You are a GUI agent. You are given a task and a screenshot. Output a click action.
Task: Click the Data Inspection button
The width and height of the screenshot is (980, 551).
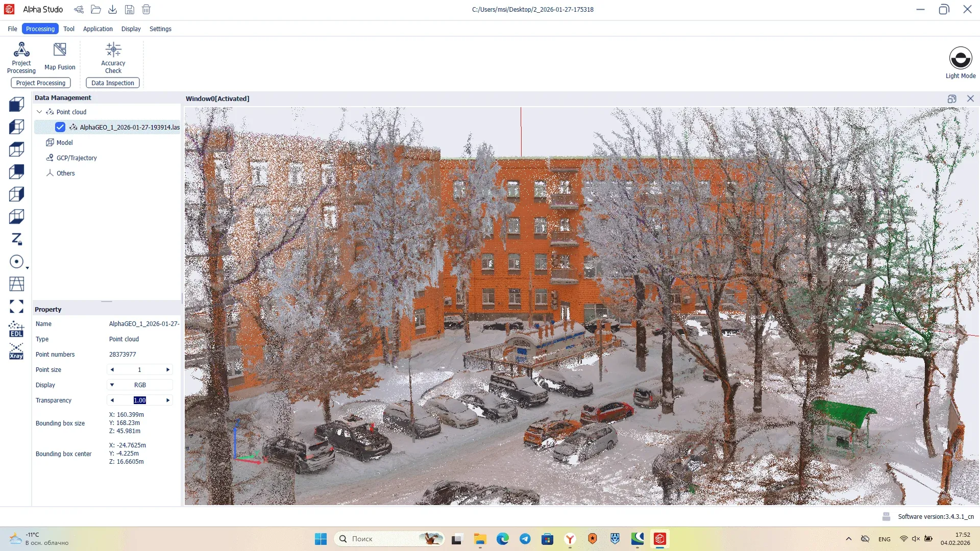tap(112, 83)
